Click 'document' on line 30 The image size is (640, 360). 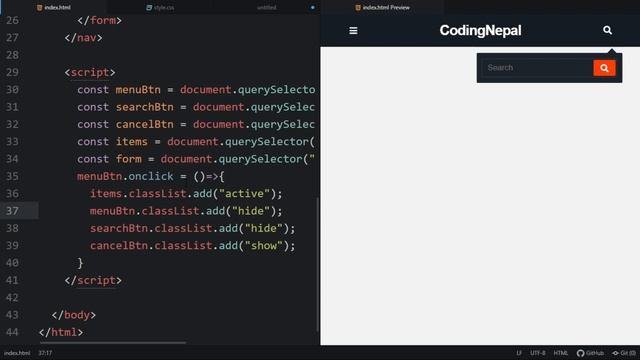(x=206, y=90)
